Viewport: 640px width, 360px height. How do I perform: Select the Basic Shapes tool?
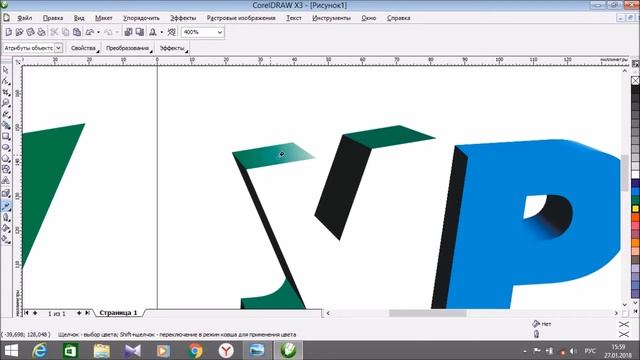[6, 169]
